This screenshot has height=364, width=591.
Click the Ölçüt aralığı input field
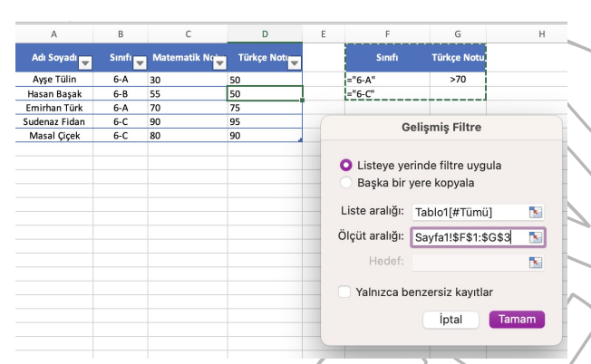tap(468, 237)
